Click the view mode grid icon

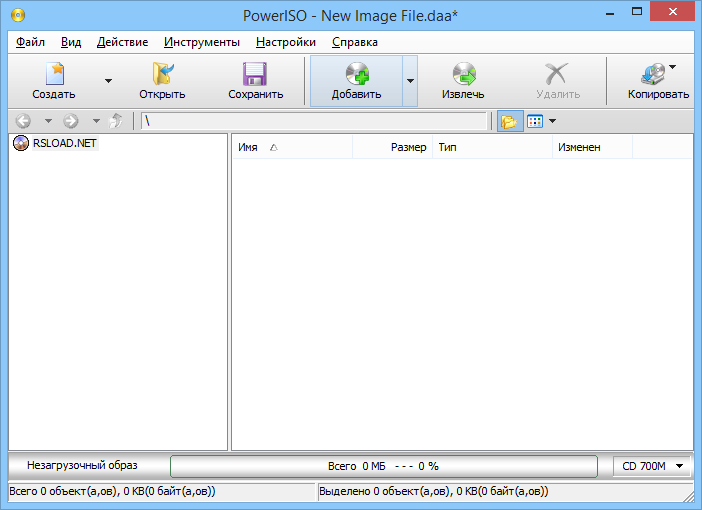pyautogui.click(x=535, y=121)
